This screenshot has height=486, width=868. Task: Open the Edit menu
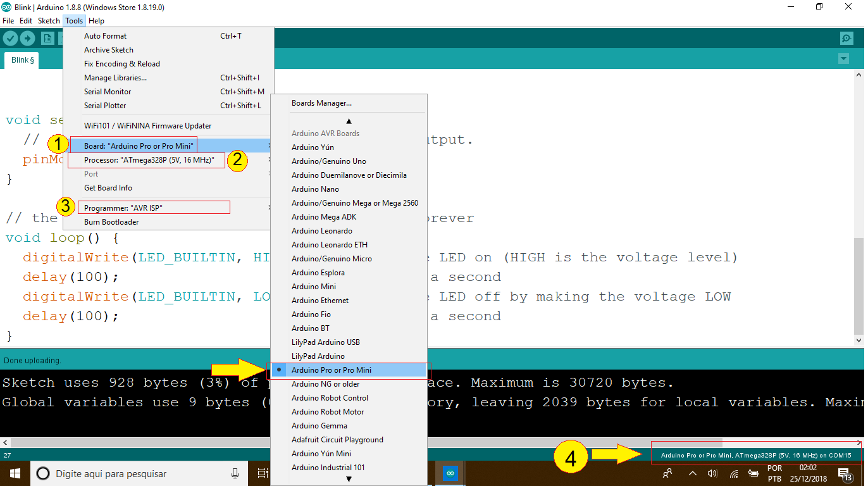[26, 21]
